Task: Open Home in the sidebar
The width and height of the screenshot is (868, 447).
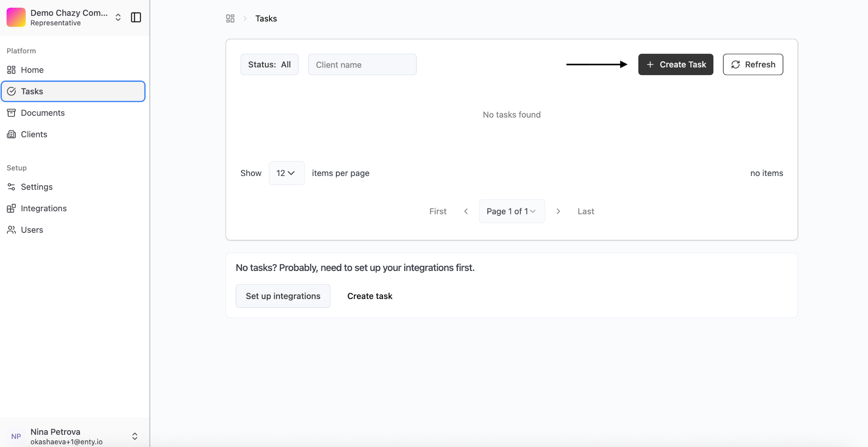Action: tap(73, 70)
